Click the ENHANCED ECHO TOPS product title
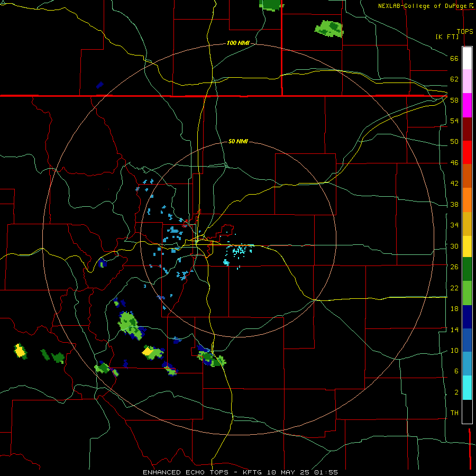 click(x=186, y=472)
